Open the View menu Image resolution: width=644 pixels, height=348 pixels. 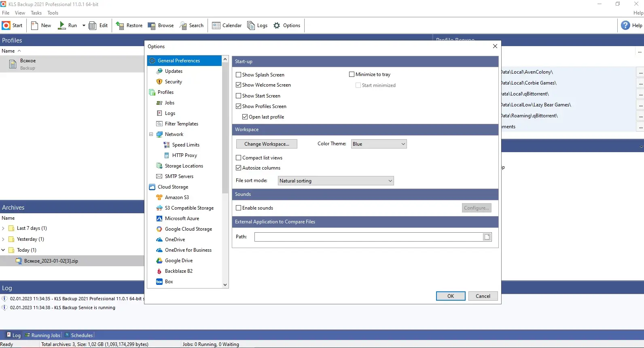(20, 13)
